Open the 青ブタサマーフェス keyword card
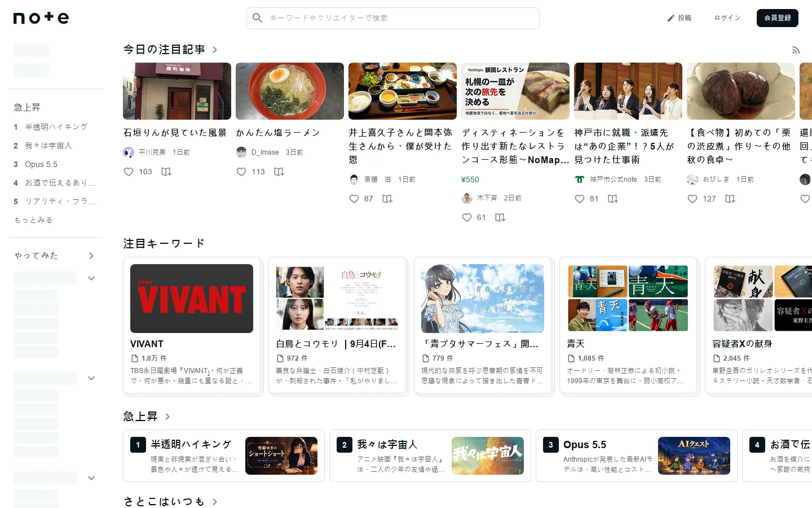The image size is (812, 508). coord(483,327)
